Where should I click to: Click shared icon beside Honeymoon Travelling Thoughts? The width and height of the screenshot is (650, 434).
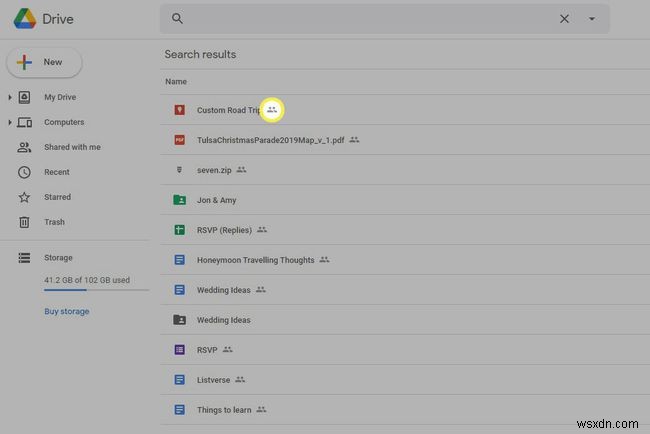(x=325, y=260)
